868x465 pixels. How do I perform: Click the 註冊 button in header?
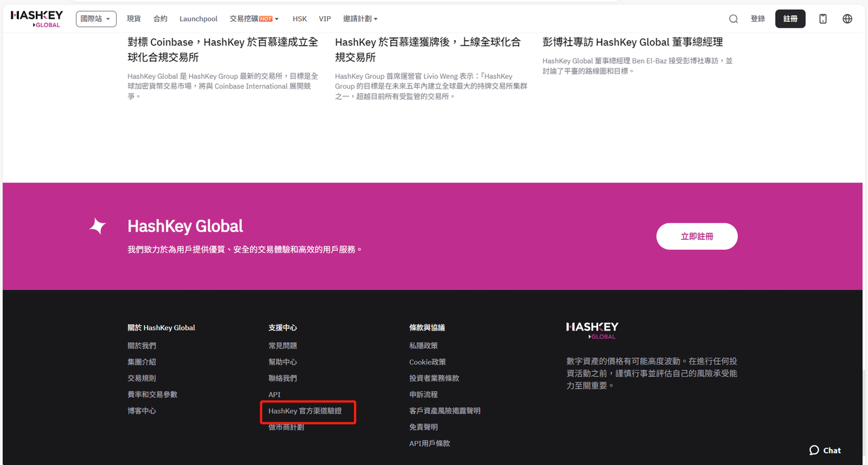[x=790, y=19]
